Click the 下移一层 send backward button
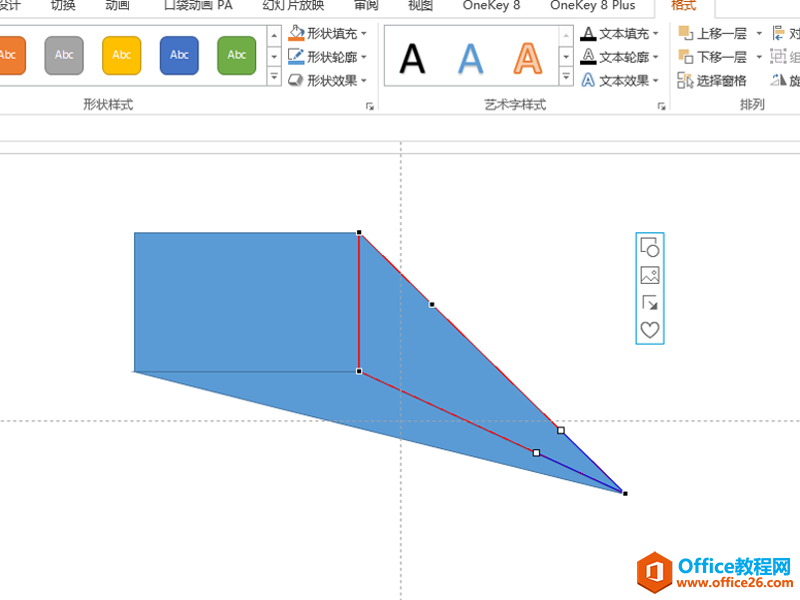Viewport: 800px width, 600px height. 713,57
